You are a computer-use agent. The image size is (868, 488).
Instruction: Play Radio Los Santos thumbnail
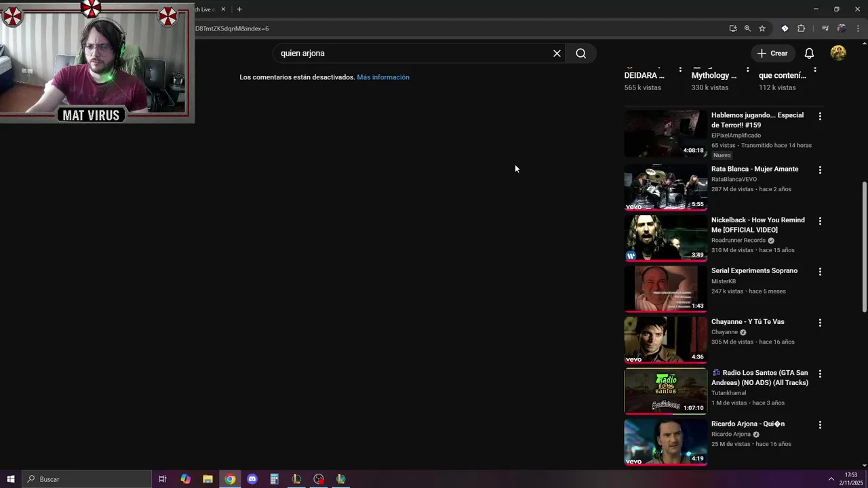tap(665, 390)
